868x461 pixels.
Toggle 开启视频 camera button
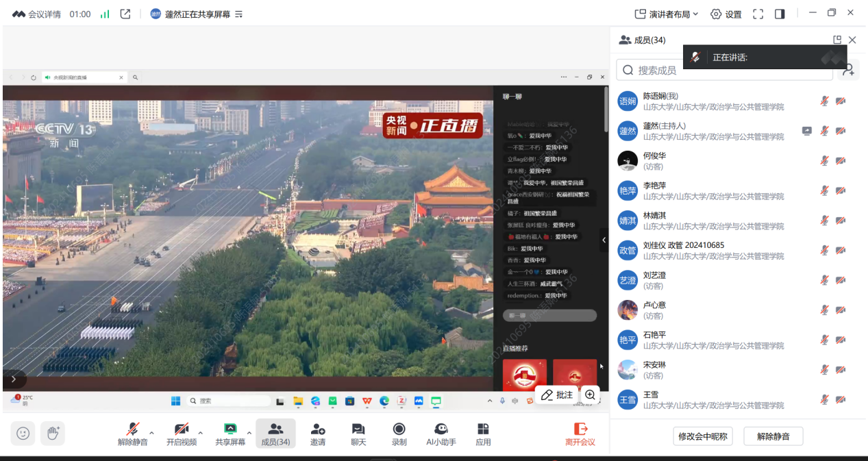point(181,434)
